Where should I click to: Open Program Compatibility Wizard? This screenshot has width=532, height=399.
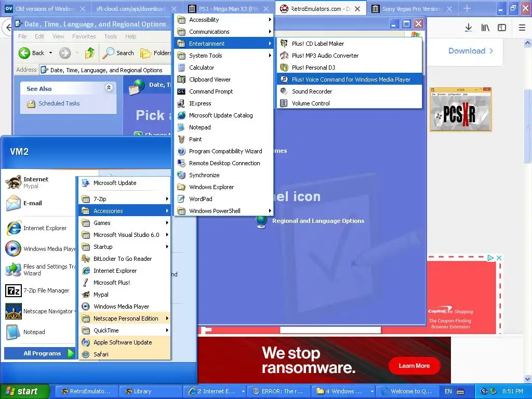pyautogui.click(x=224, y=151)
